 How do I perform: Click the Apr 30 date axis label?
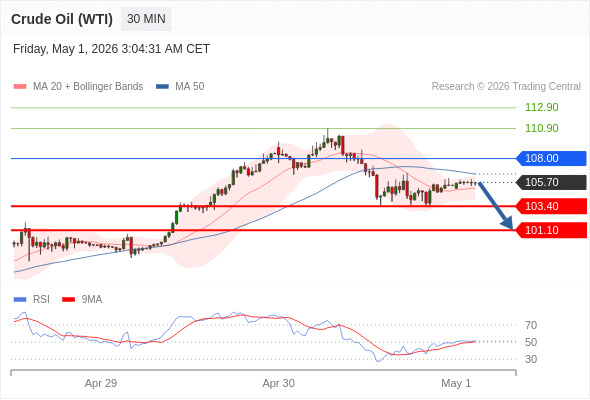pyautogui.click(x=278, y=383)
